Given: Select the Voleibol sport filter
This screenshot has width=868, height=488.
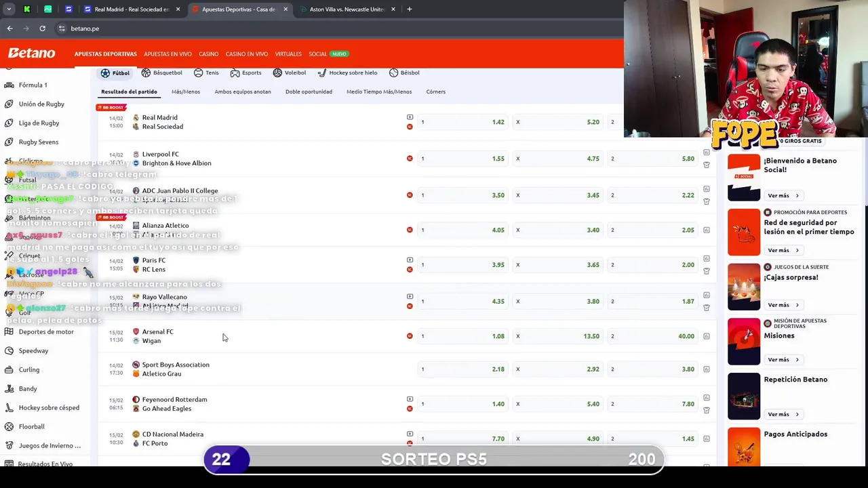Looking at the screenshot, I should click(290, 73).
